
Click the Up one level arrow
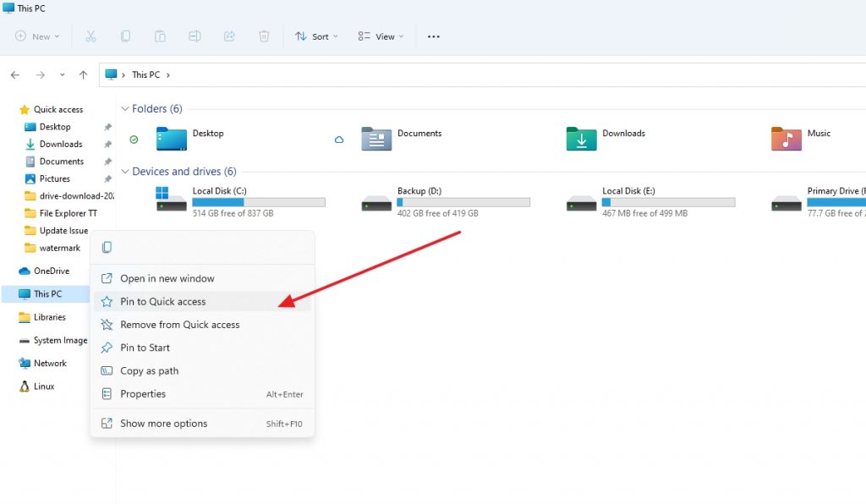click(83, 74)
